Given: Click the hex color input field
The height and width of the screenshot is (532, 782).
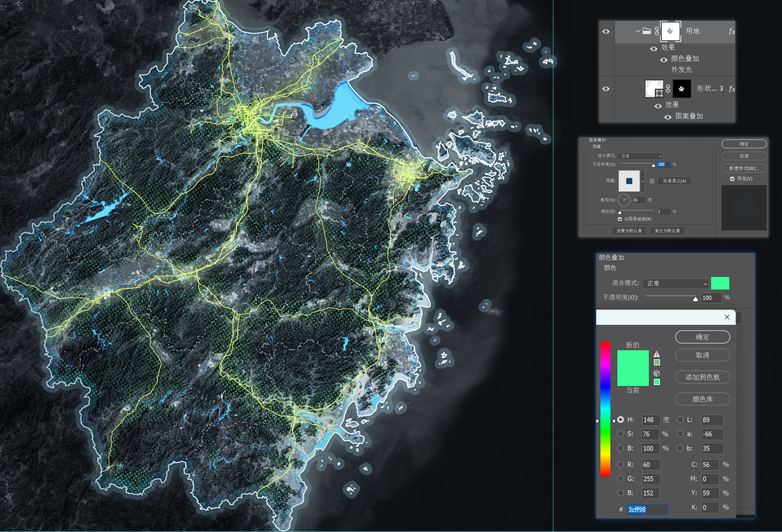Looking at the screenshot, I should click(x=647, y=510).
